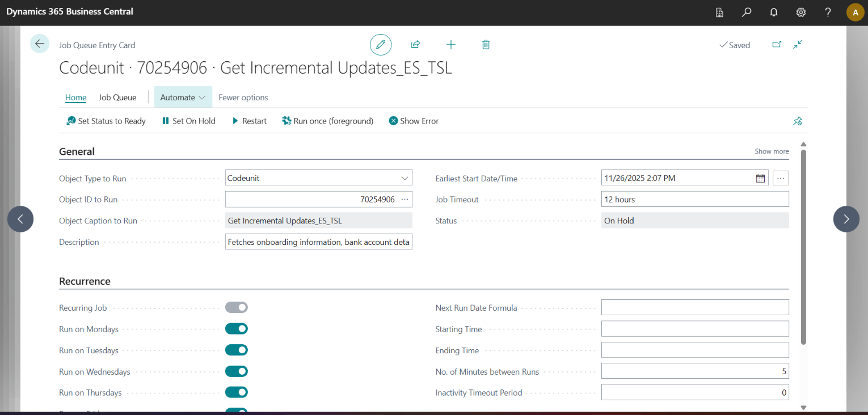Collapse the General section heading
Screen dimensions: 868x415
pos(77,151)
